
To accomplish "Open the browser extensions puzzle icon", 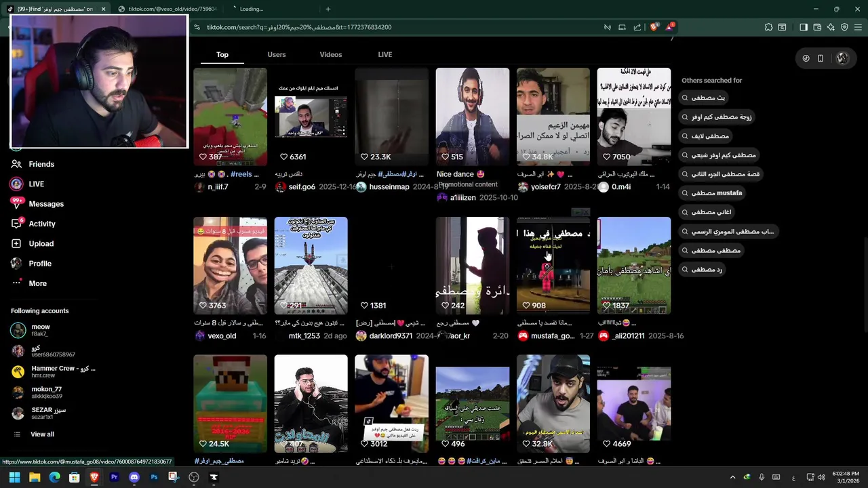I will (768, 27).
